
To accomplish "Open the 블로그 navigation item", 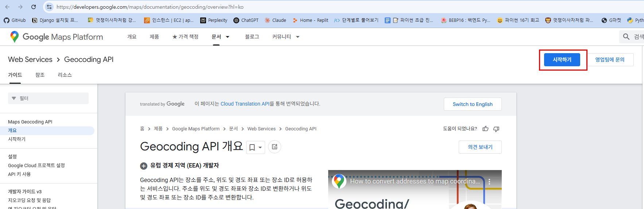I will coord(252,37).
